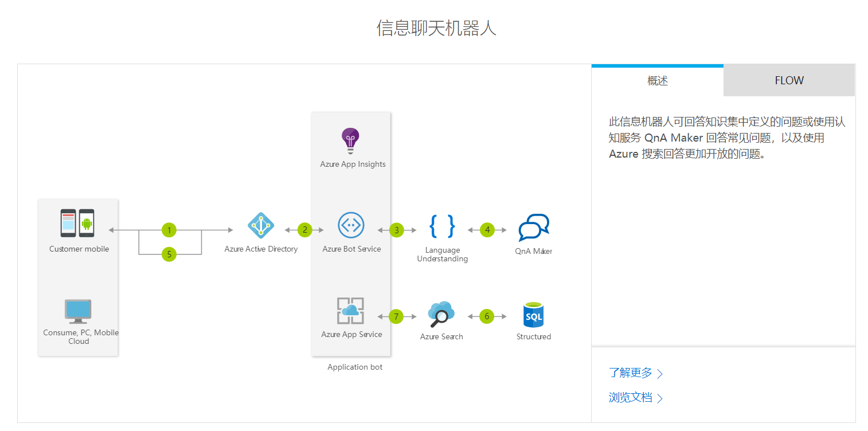Select the Azure App Insights lightbulb icon
Screen dimensions: 868x431
[351, 139]
